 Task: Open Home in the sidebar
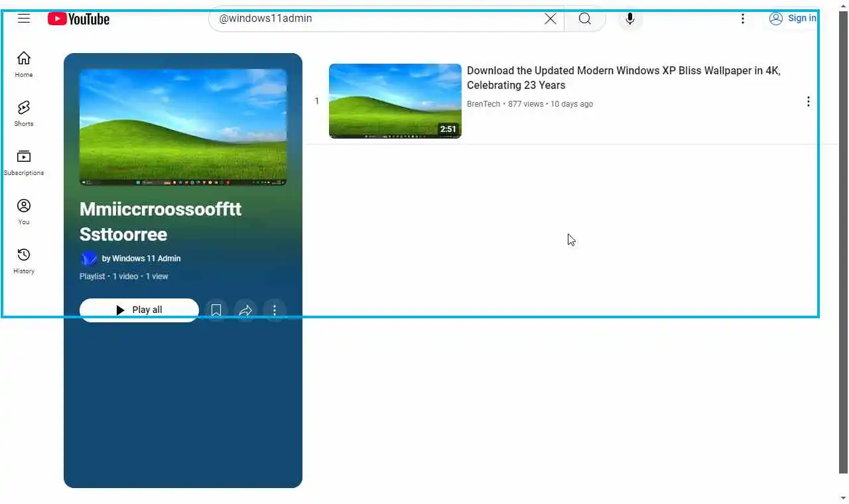point(24,64)
